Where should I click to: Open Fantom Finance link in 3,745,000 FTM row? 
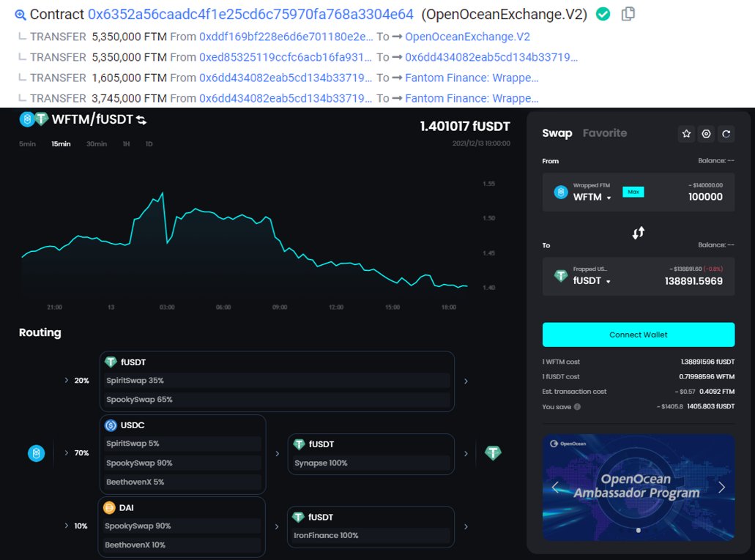point(472,99)
